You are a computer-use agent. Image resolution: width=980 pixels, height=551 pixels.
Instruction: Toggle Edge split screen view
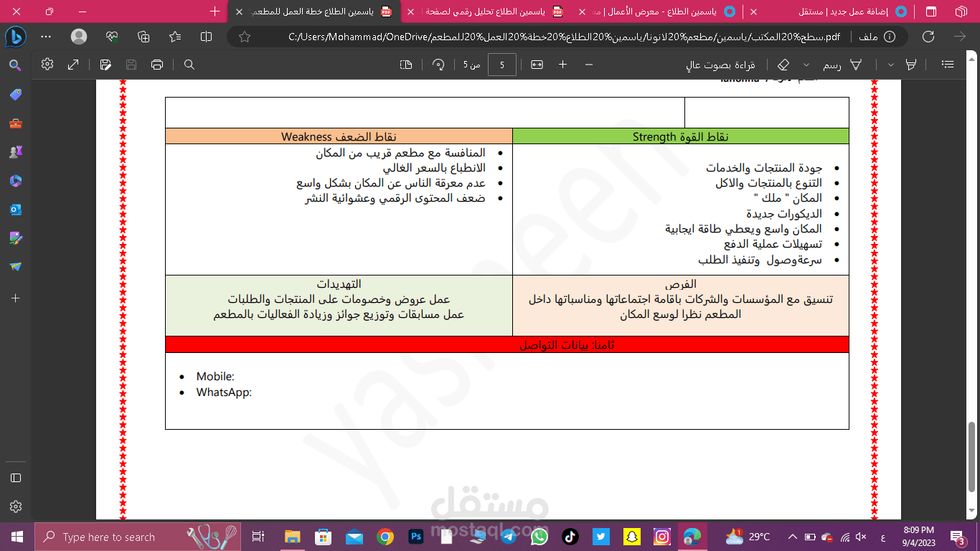[207, 37]
